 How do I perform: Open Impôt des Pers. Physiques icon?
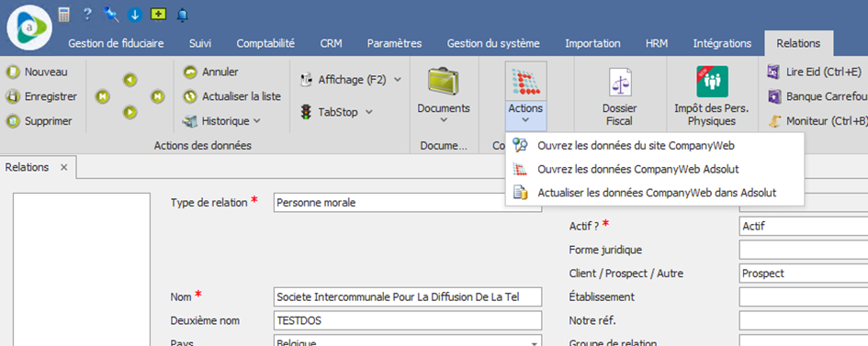click(x=712, y=82)
